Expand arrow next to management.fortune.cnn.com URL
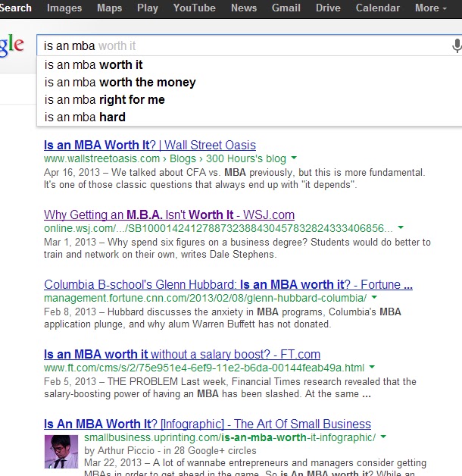The height and width of the screenshot is (476, 462). point(374,297)
